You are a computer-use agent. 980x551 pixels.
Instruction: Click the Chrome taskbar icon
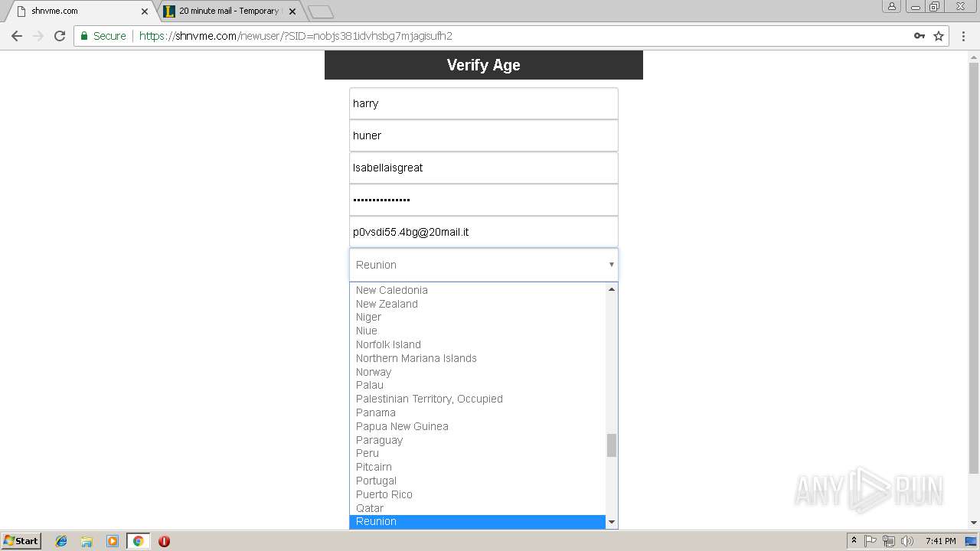tap(138, 541)
